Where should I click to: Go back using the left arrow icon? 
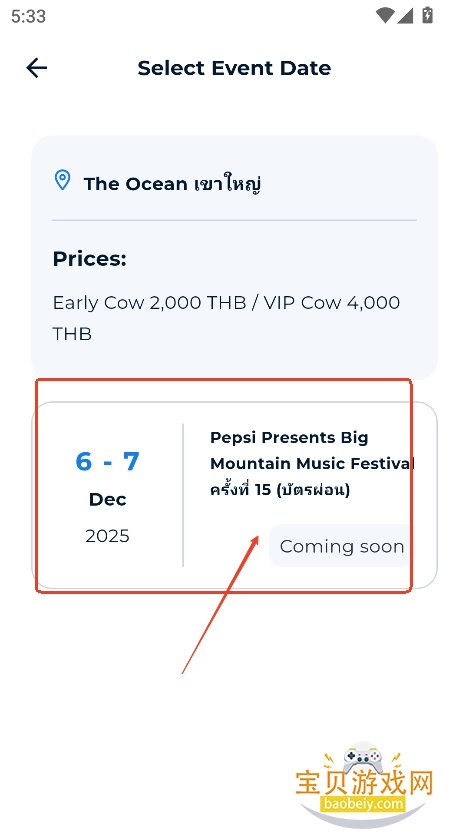click(37, 68)
